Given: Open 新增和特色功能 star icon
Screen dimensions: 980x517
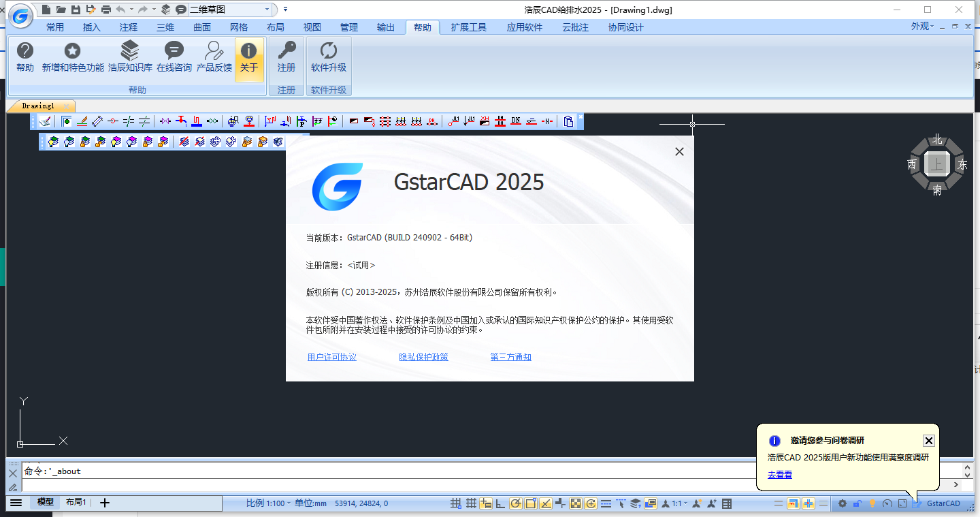Looking at the screenshot, I should 73,57.
